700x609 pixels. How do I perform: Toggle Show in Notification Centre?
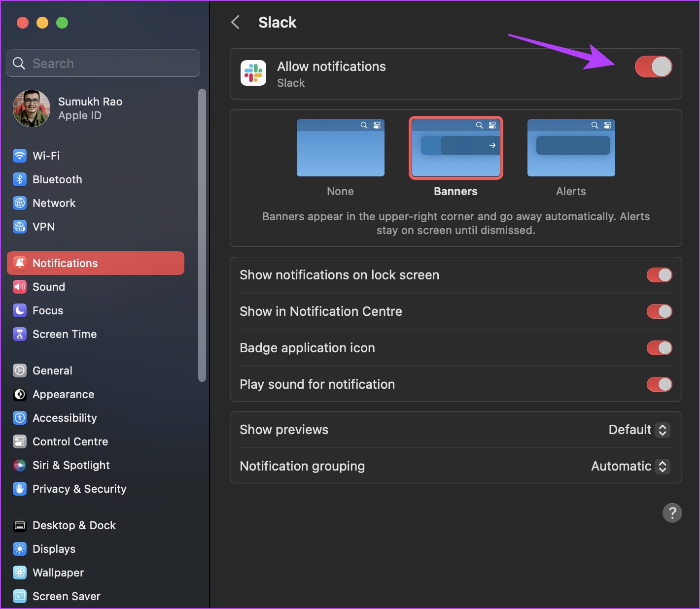click(x=660, y=311)
